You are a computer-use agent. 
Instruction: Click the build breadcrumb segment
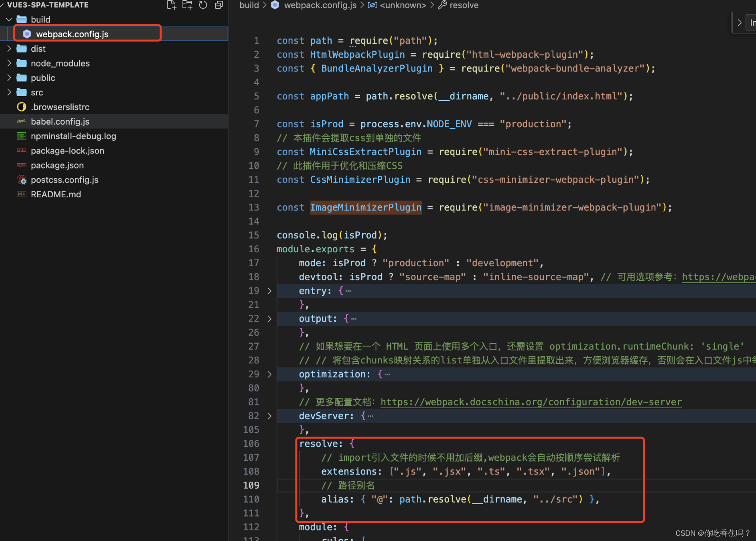[249, 5]
